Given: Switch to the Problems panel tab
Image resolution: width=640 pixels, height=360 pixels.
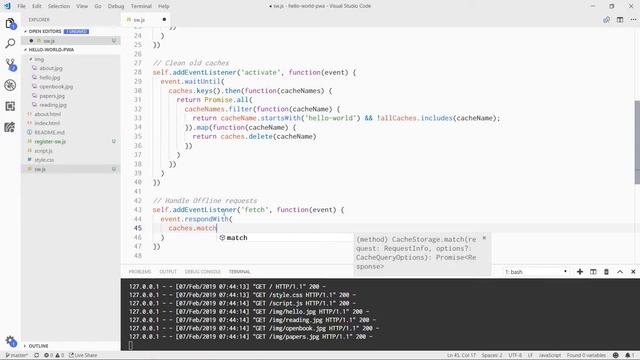Looking at the screenshot, I should (140, 272).
